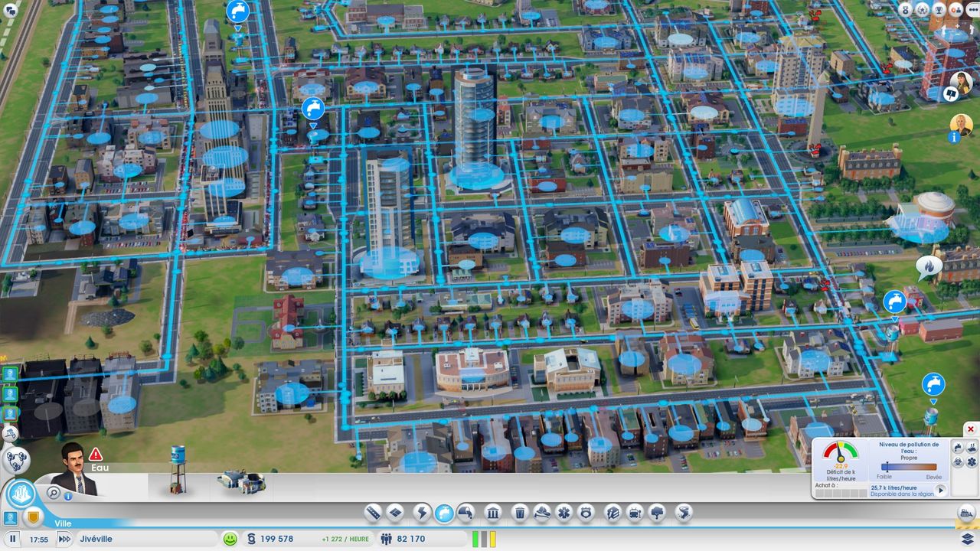The image size is (980, 551).
Task: Select the water tower building thumbnail
Action: tap(178, 468)
